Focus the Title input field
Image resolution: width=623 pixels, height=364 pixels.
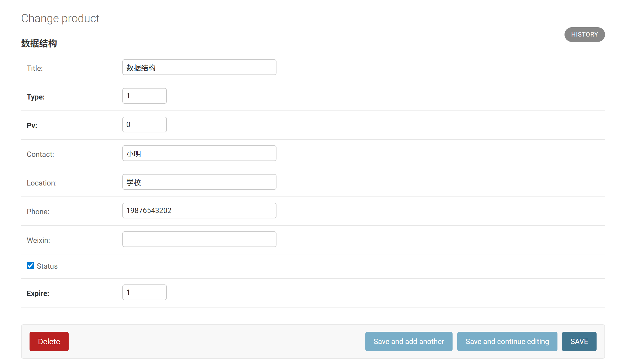pos(199,67)
